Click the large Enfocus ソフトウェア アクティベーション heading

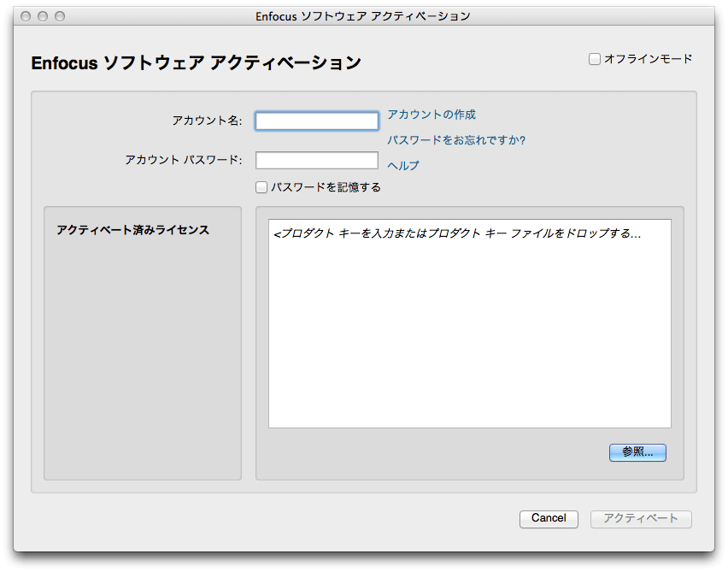tap(196, 63)
